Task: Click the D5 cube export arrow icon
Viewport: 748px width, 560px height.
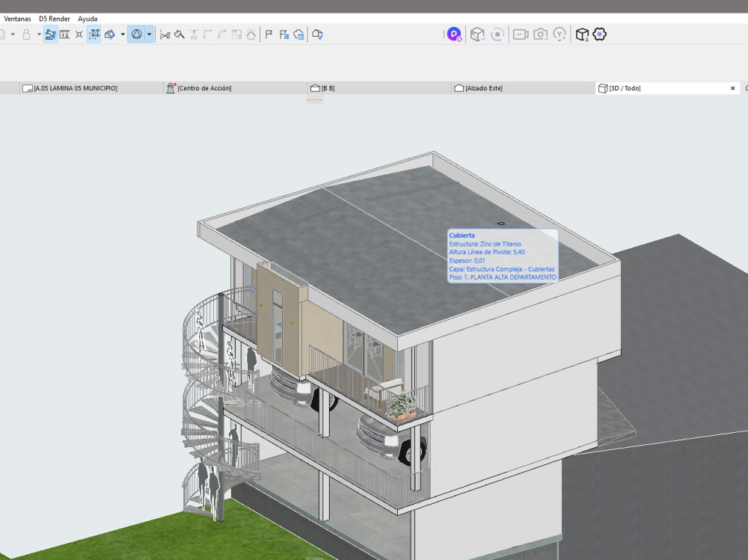Action: pyautogui.click(x=582, y=34)
